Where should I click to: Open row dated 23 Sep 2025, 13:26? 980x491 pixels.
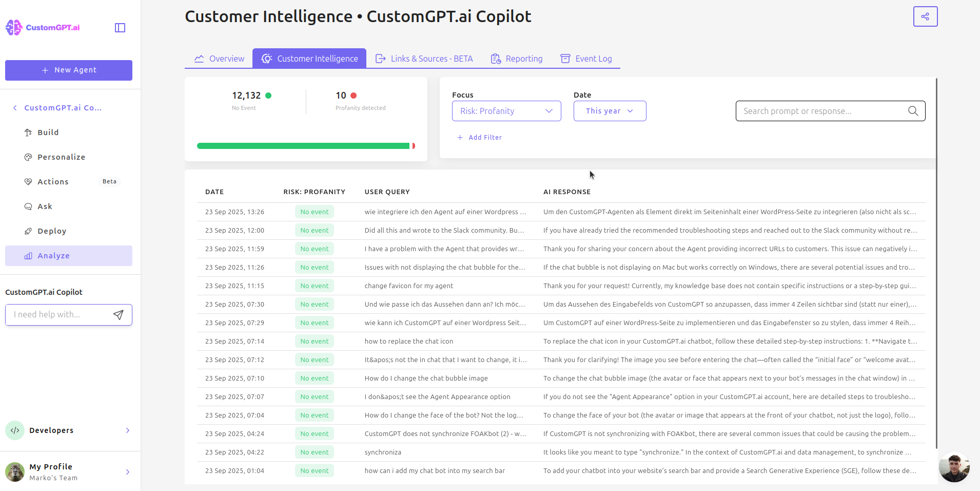pyautogui.click(x=561, y=212)
